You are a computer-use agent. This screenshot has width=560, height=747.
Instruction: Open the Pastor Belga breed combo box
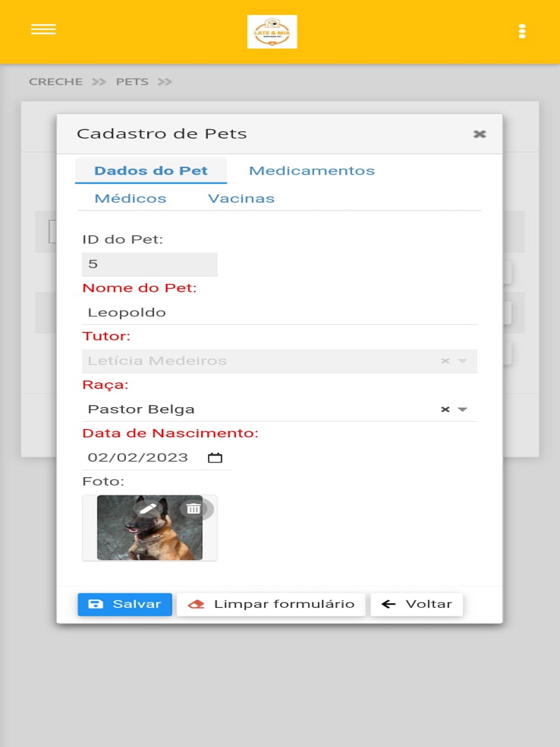click(x=279, y=409)
